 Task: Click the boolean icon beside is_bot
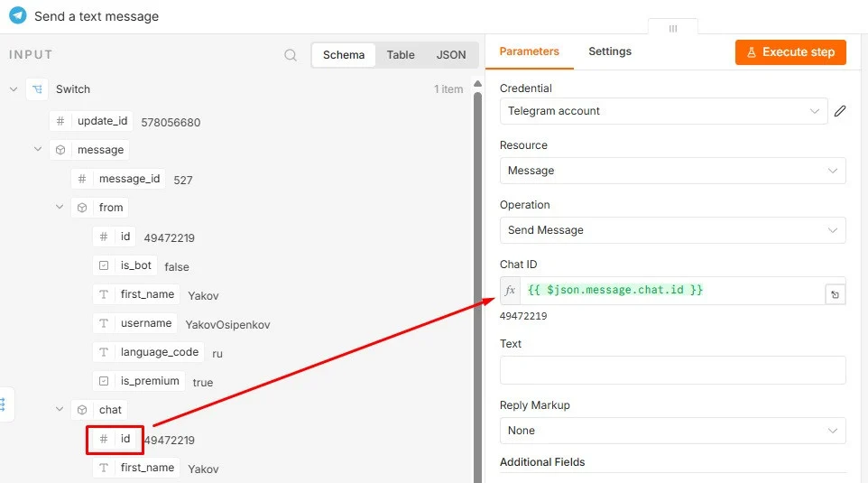point(104,265)
